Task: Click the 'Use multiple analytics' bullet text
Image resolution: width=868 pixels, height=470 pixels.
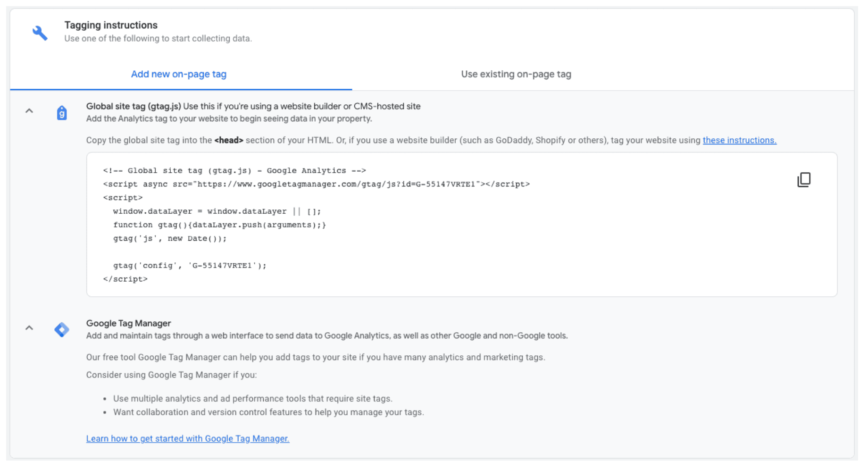Action: (253, 399)
